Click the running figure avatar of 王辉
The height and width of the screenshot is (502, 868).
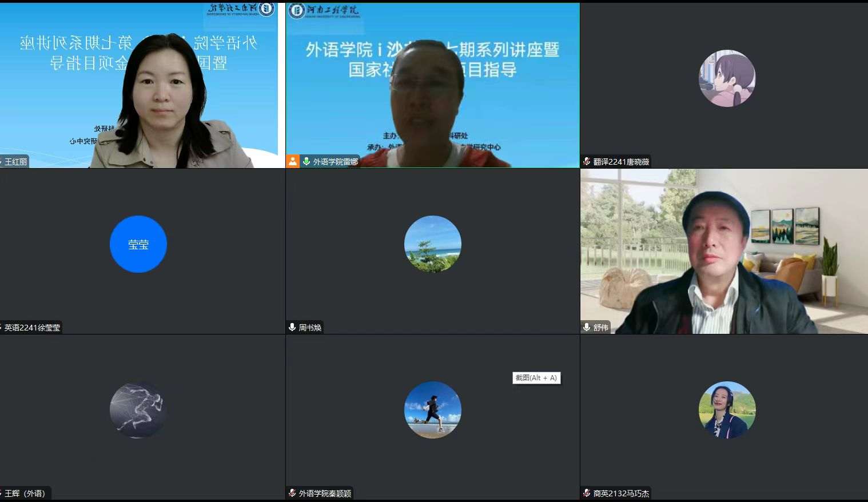point(138,410)
